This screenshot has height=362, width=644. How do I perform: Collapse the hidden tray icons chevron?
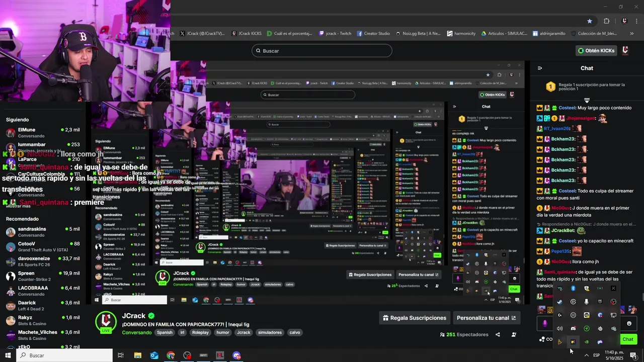(x=587, y=355)
